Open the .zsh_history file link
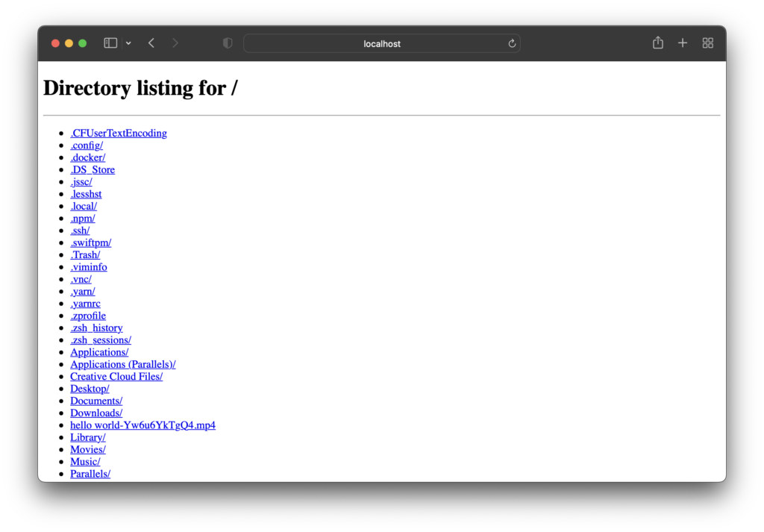Screen dimensions: 764x532 click(x=96, y=328)
